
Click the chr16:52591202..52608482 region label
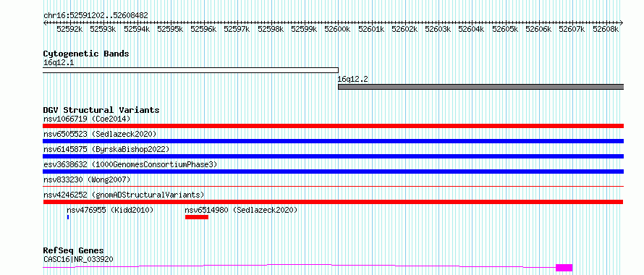(x=96, y=15)
